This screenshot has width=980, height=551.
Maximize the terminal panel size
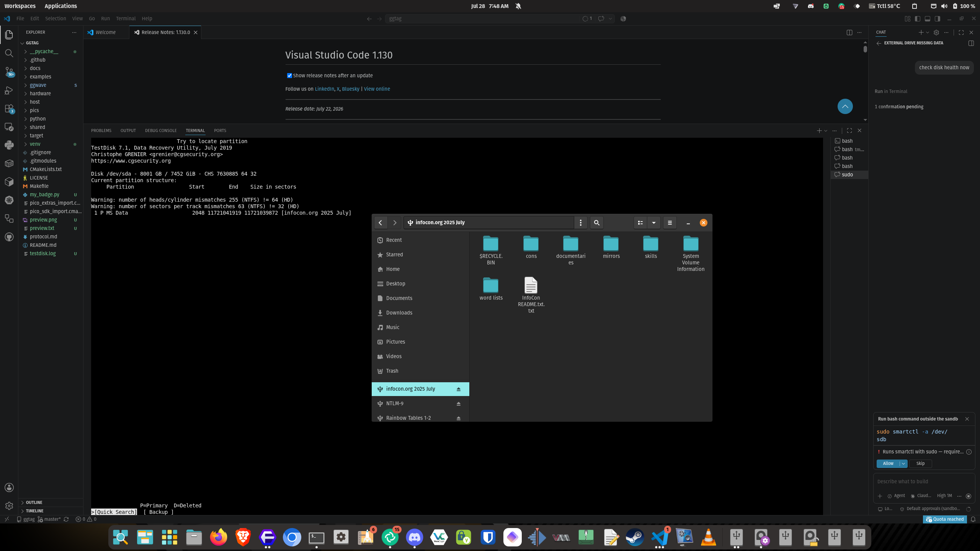point(849,130)
